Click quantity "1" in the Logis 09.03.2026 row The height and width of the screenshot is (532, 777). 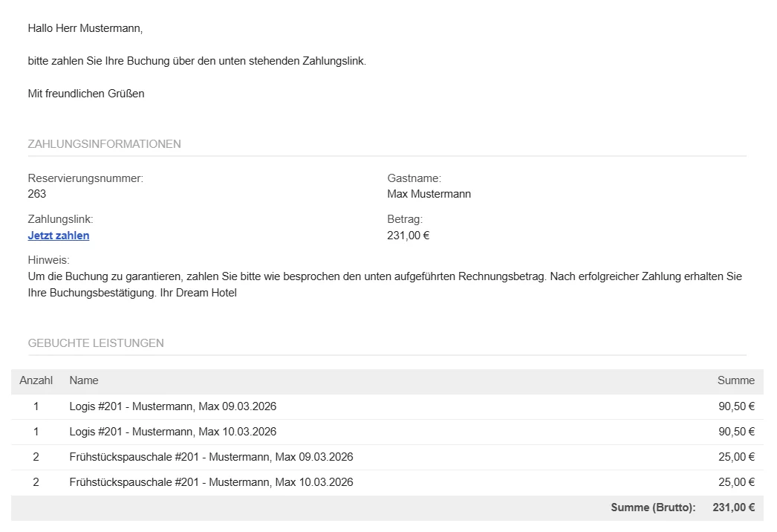point(36,406)
